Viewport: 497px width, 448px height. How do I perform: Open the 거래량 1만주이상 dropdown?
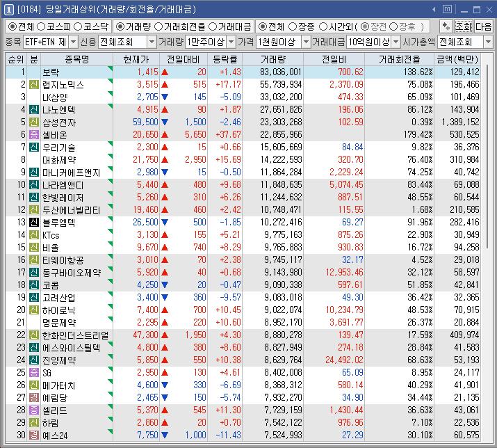click(231, 42)
